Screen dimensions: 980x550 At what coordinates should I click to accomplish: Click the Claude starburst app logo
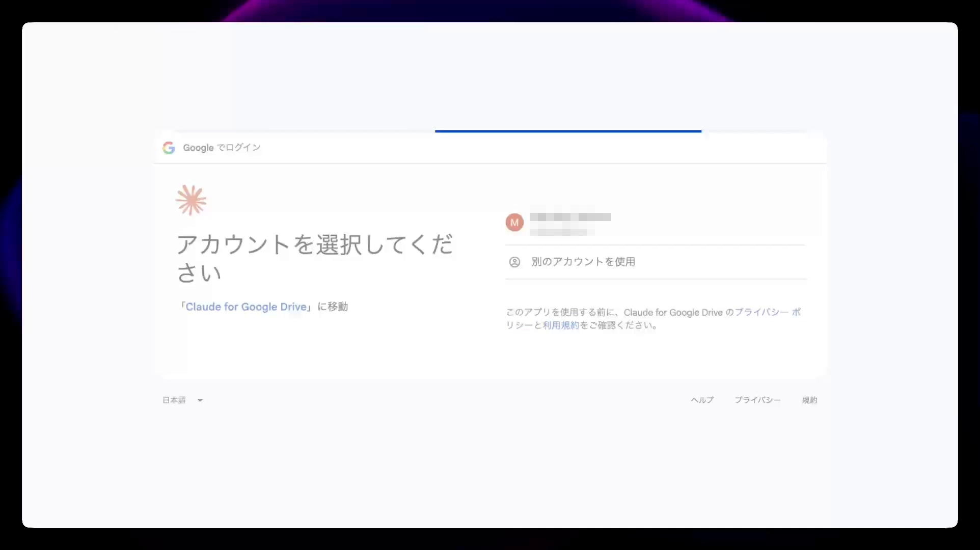(x=191, y=200)
